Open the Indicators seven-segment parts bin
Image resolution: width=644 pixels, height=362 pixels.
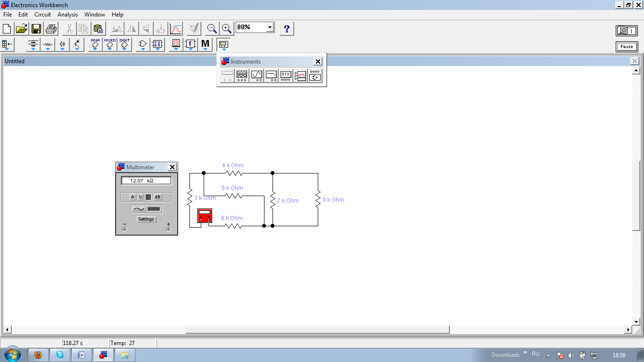(x=176, y=45)
